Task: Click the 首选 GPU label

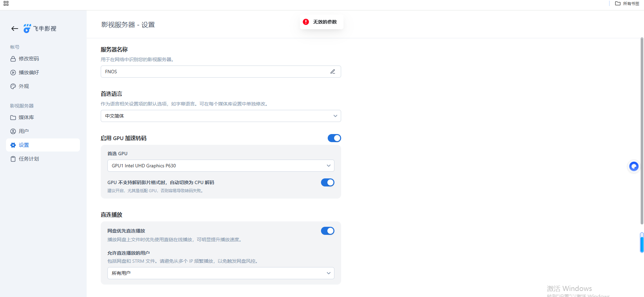Action: coord(118,154)
